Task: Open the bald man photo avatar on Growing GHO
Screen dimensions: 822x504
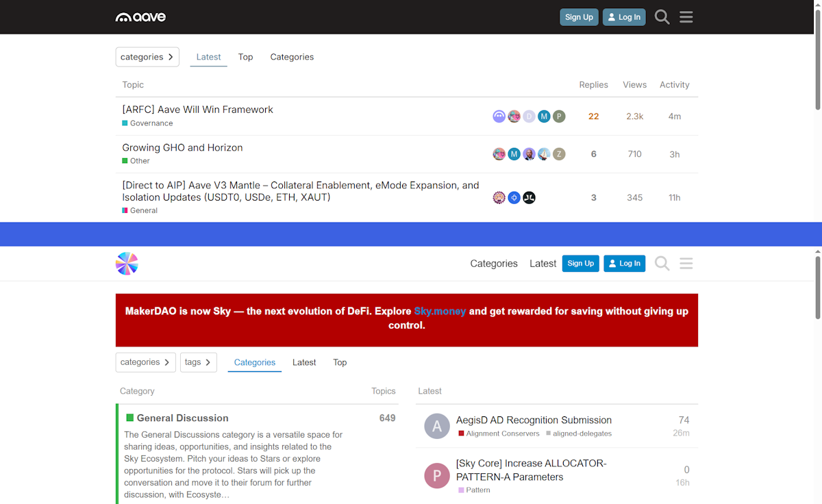Action: 529,154
